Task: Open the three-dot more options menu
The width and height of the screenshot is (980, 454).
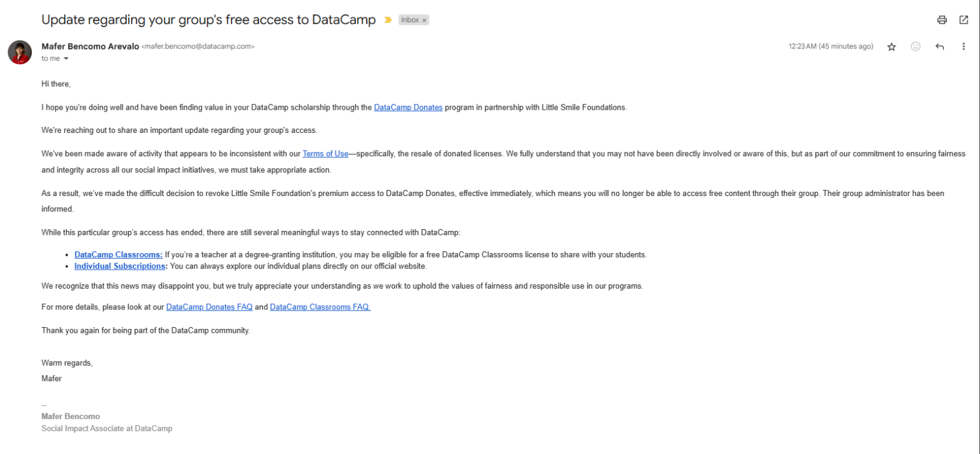Action: [963, 47]
